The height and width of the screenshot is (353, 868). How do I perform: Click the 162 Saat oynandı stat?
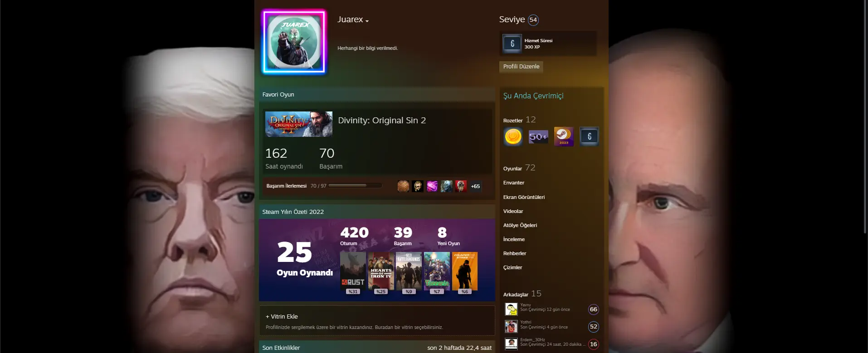pos(284,159)
